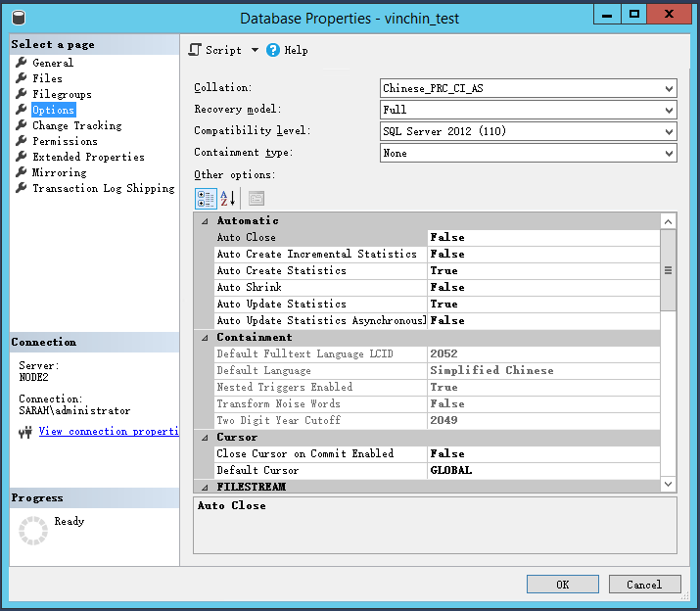Click wrench icon beside Filegroups
This screenshot has width=700, height=611.
tap(21, 93)
